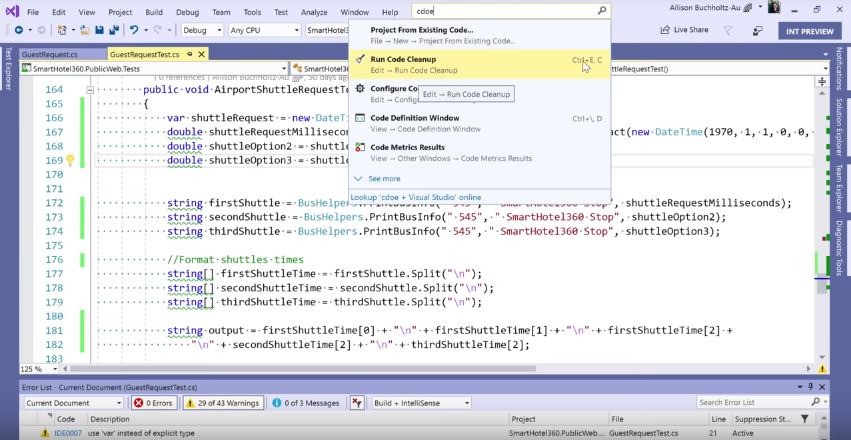Open the Build menu

[x=154, y=12]
